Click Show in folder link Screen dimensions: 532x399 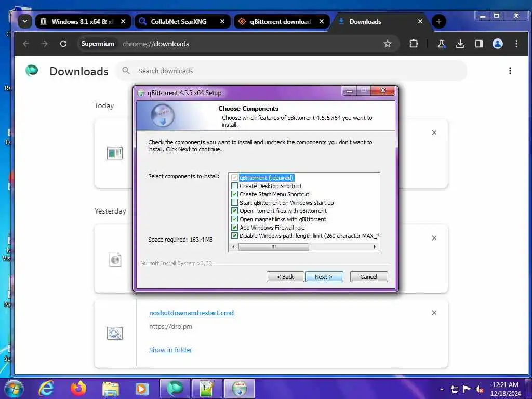pos(170,350)
